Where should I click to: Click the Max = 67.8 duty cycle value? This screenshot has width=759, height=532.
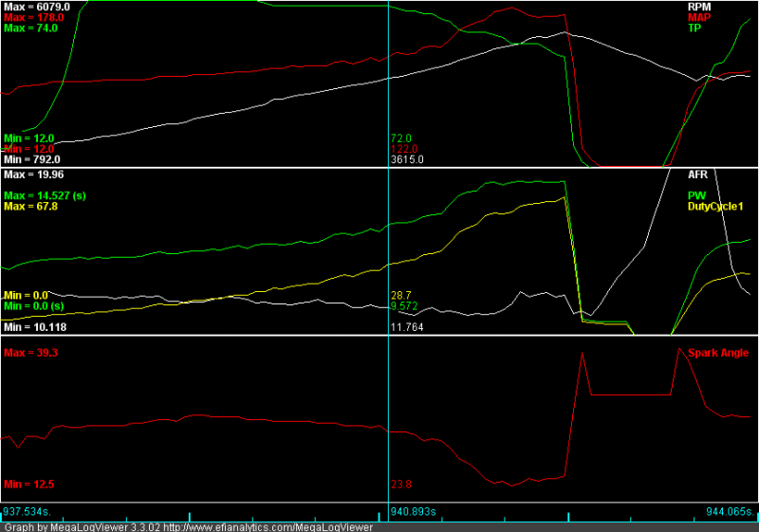point(31,207)
